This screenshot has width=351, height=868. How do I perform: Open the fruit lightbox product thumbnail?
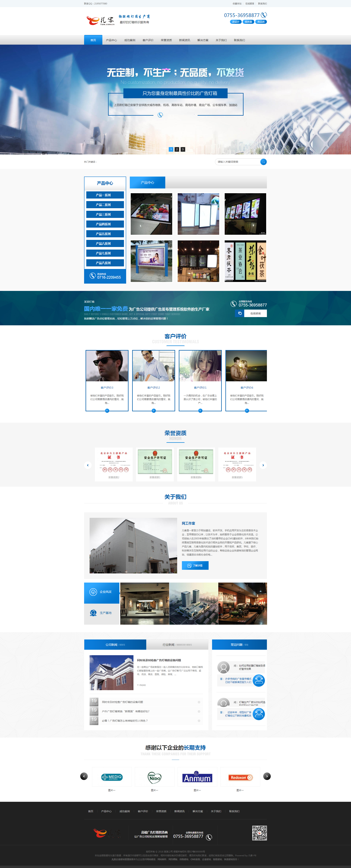click(151, 214)
